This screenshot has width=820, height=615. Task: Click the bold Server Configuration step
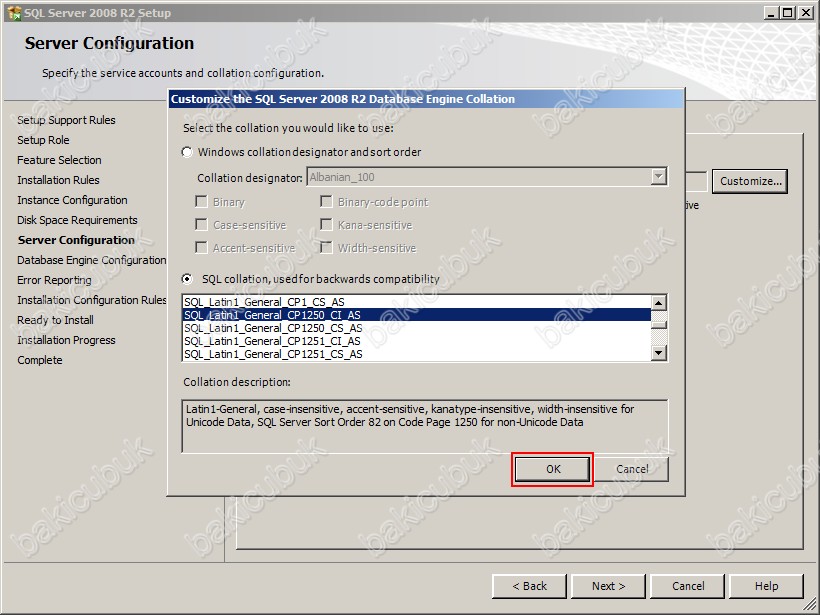click(76, 240)
